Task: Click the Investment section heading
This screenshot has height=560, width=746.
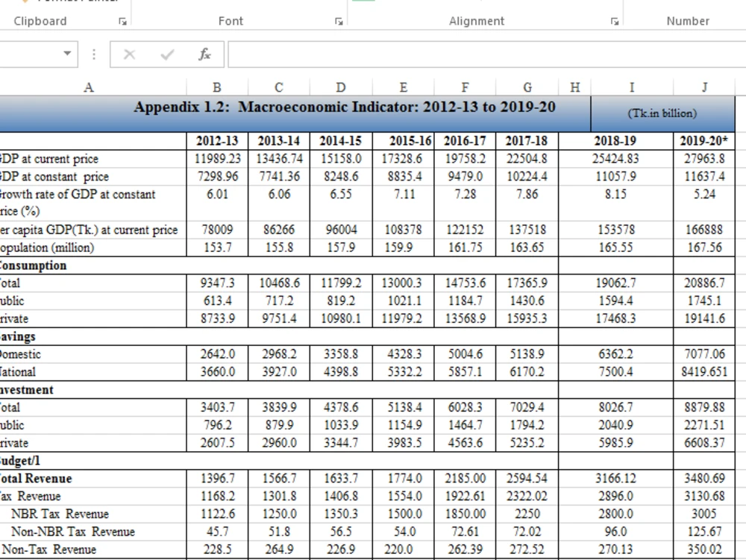Action: coord(26,390)
